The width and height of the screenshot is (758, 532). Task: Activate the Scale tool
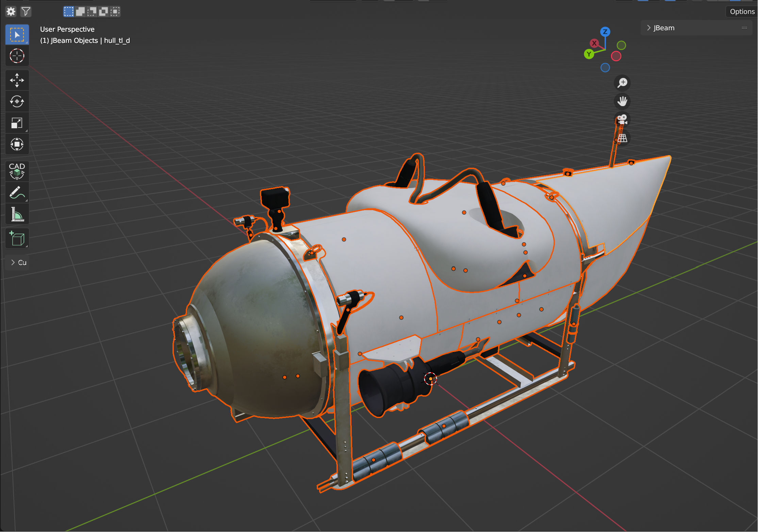tap(17, 123)
